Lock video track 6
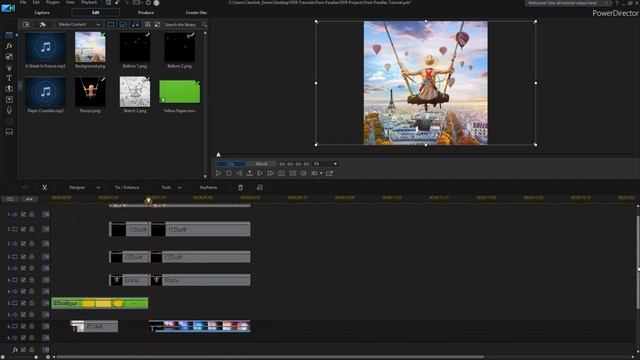The height and width of the screenshot is (360, 640). (x=31, y=327)
